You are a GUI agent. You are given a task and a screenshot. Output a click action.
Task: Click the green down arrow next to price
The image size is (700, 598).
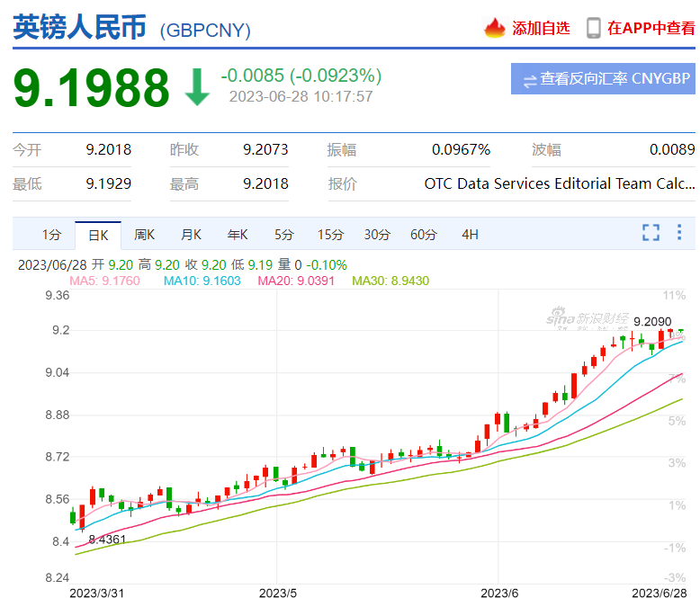(197, 85)
